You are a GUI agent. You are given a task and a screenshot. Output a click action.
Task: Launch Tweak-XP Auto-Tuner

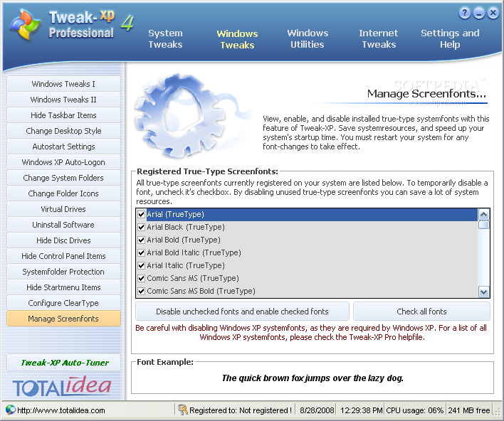(x=63, y=363)
